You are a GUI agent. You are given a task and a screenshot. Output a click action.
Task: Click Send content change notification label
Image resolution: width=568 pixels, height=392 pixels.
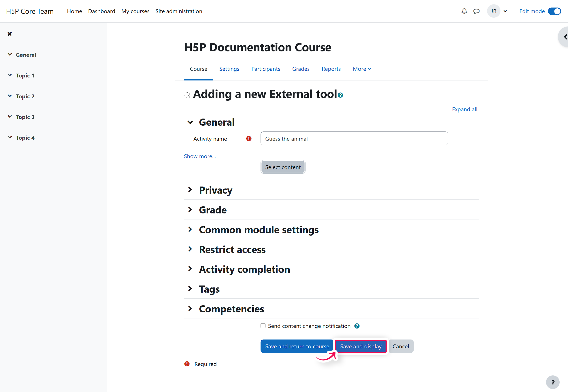[x=309, y=326]
